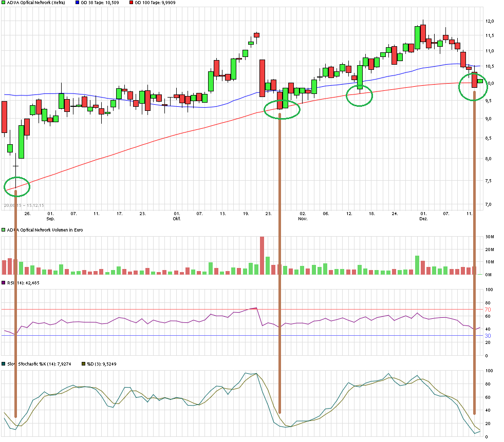The height and width of the screenshot is (442, 504).
Task: Click the ADVA Optical Network Volumen in Euro label
Action: 45,230
